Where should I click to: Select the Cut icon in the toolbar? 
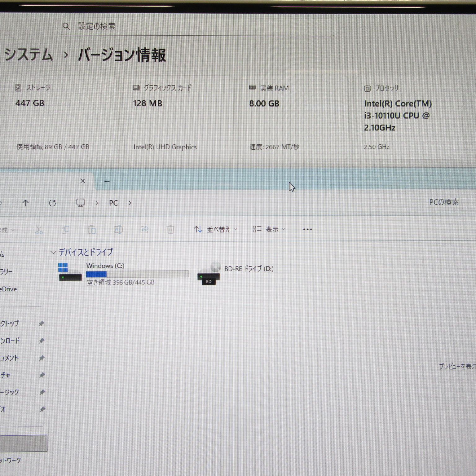(x=39, y=230)
